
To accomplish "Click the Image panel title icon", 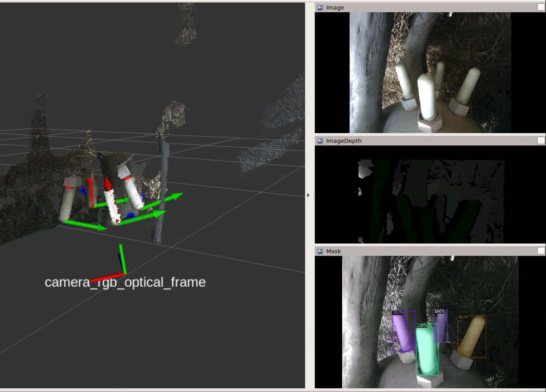I will (320, 7).
